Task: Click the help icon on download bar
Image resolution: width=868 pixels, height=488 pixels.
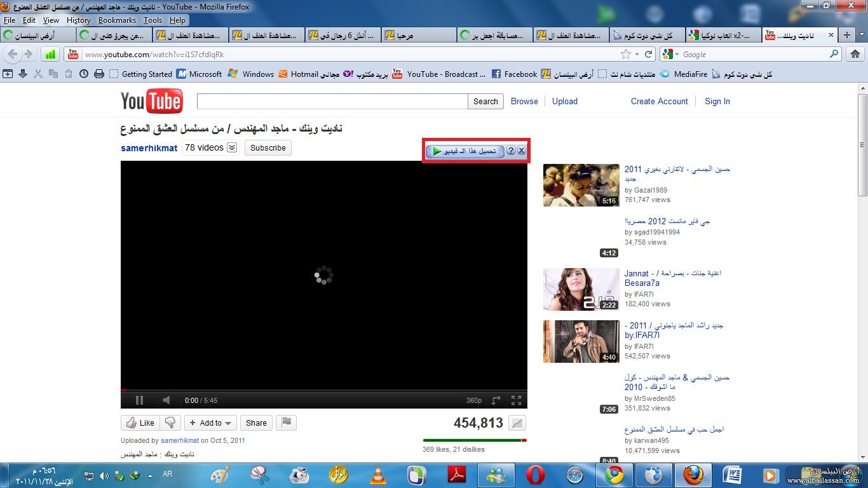Action: (511, 151)
